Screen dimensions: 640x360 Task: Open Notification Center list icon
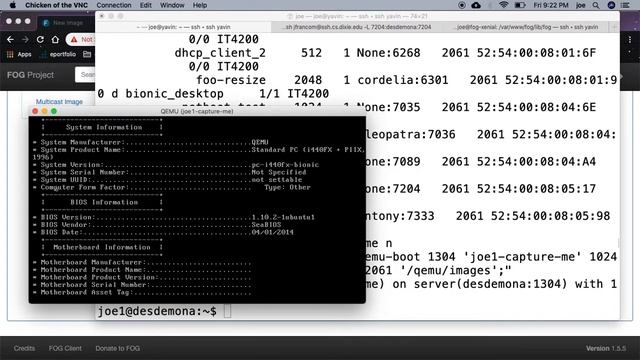pyautogui.click(x=625, y=5)
